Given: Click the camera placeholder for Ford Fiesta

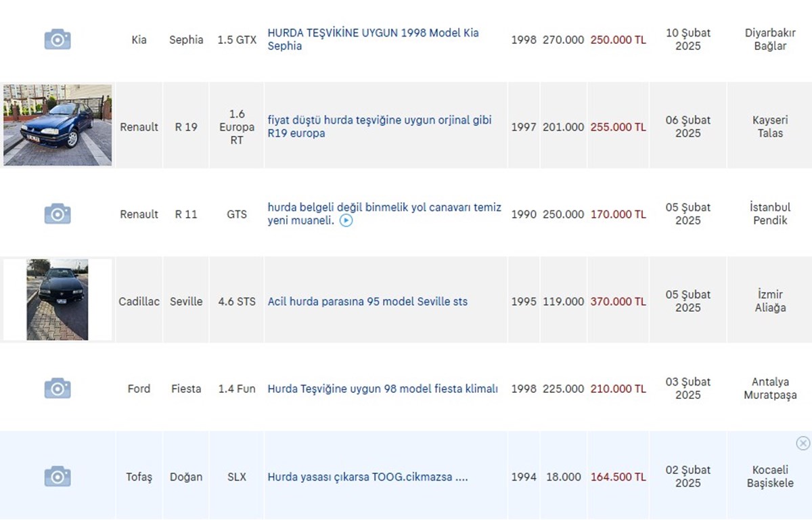Looking at the screenshot, I should click(58, 389).
